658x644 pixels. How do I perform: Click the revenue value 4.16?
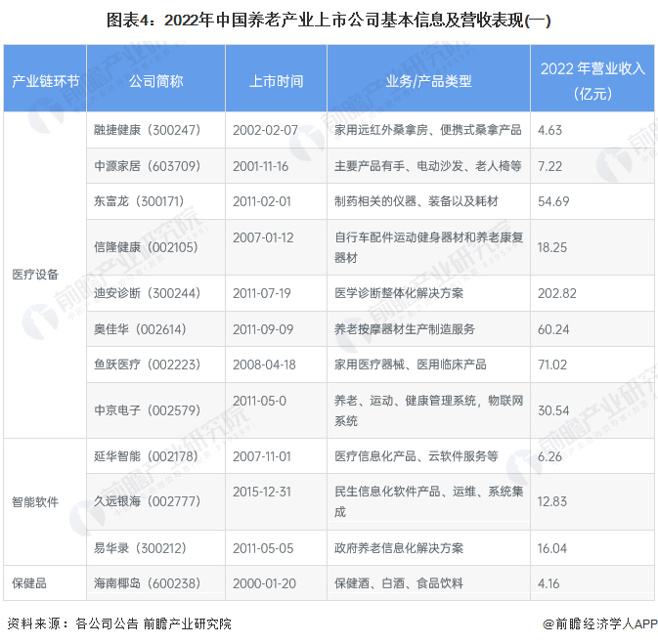tap(548, 584)
